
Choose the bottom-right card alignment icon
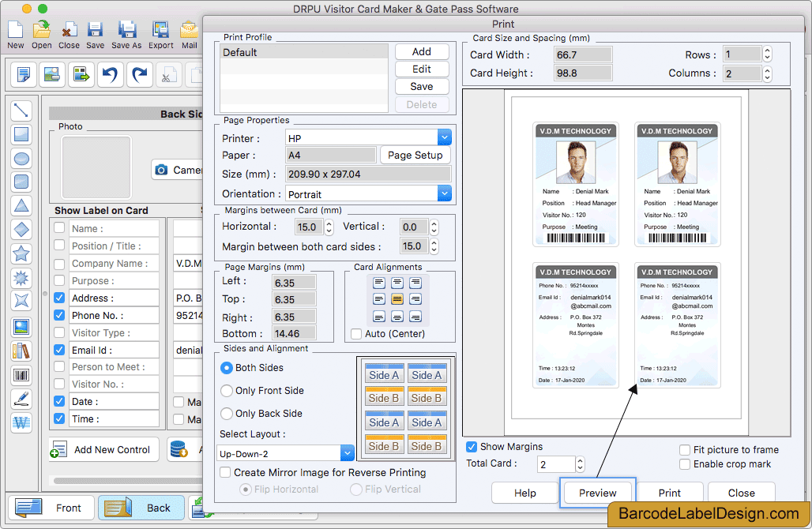(x=415, y=317)
